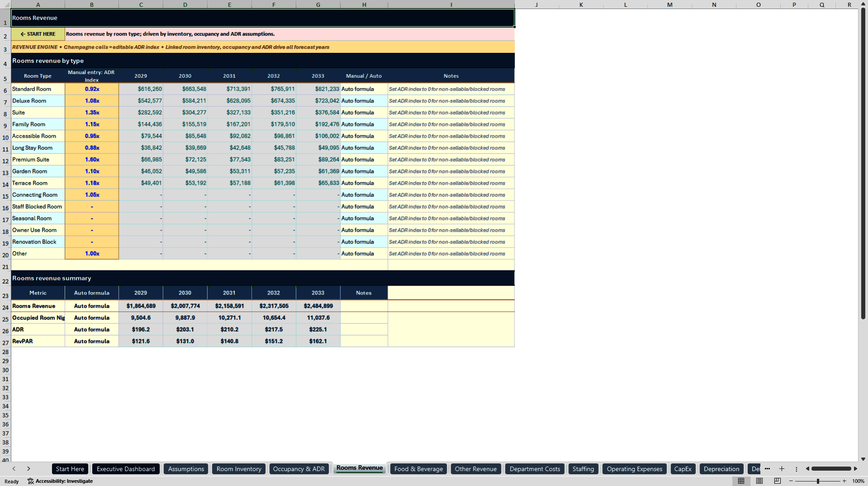This screenshot has height=486, width=868.
Task: Open the Food & Beverage sheet tab
Action: pos(419,469)
